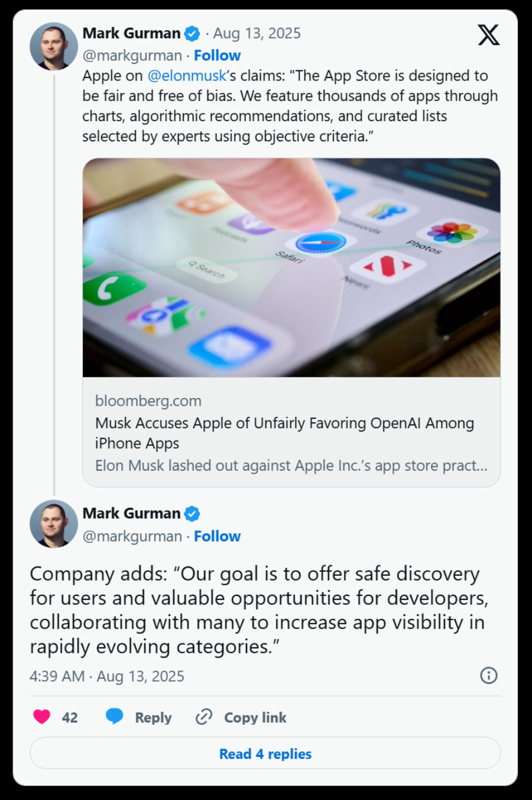Viewport: 532px width, 800px height.
Task: Open Mark Gurman's profile name
Action: pyautogui.click(x=132, y=34)
